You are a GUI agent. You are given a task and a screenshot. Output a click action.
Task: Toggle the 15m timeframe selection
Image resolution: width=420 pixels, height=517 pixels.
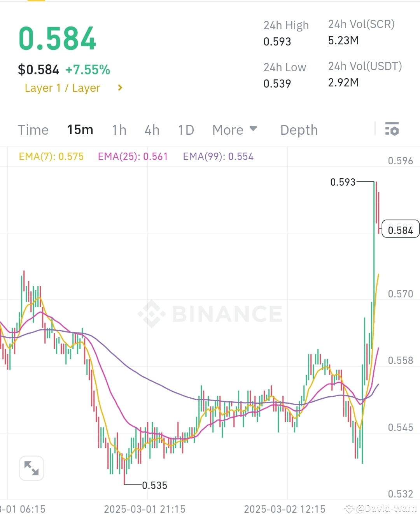click(x=80, y=130)
